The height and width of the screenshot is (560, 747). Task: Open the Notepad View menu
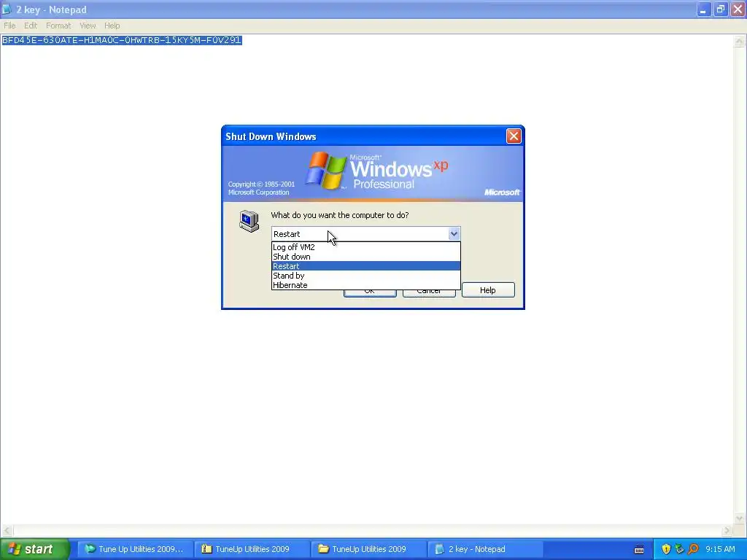click(x=88, y=26)
